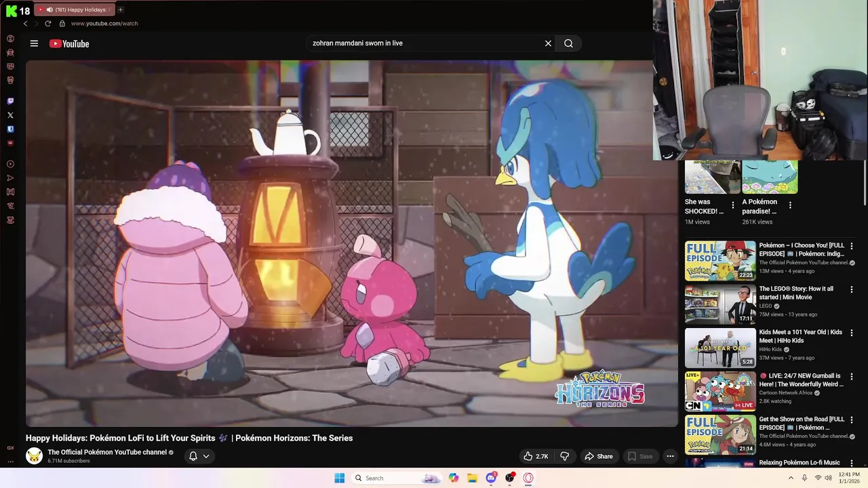This screenshot has width=868, height=488.
Task: Open Copilot from the taskbar
Action: 454,478
